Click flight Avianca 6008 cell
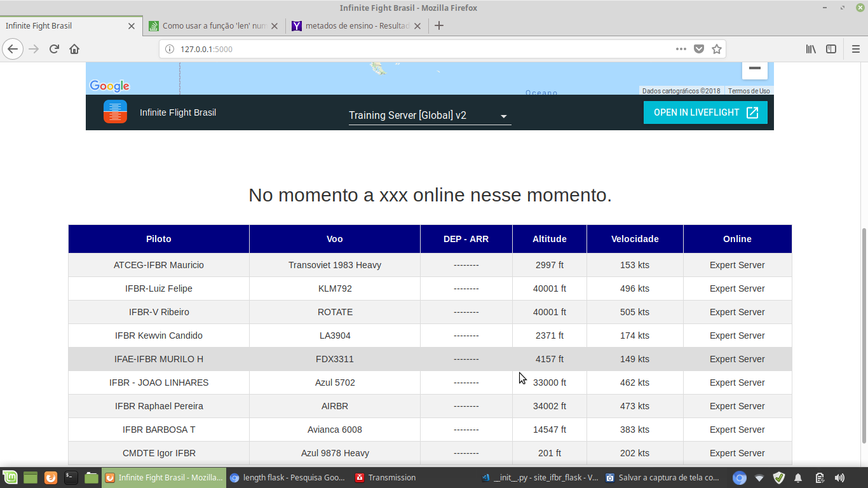This screenshot has width=868, height=488. point(335,430)
